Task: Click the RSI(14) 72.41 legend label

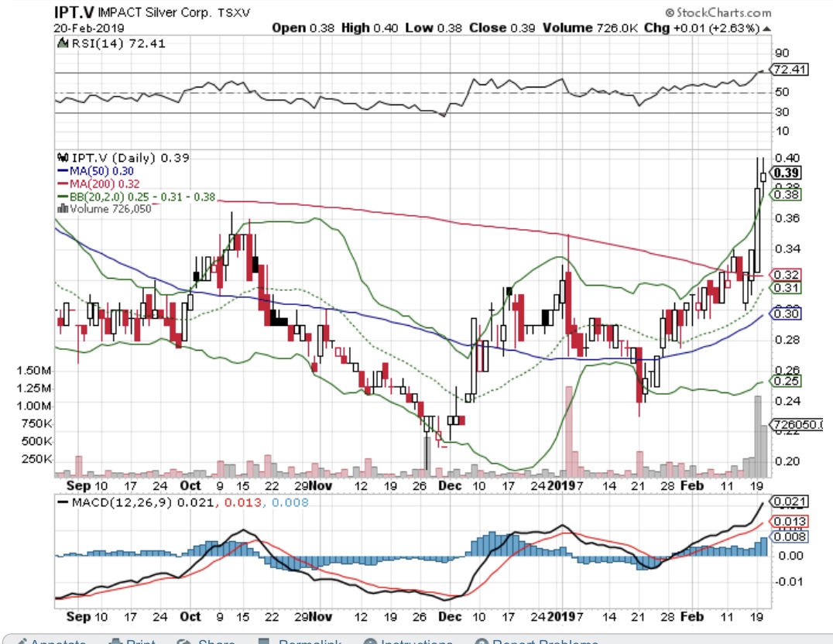Action: click(118, 43)
